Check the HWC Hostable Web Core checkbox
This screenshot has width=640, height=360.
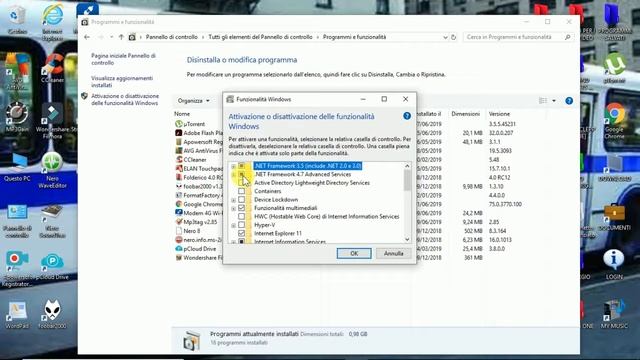(242, 216)
